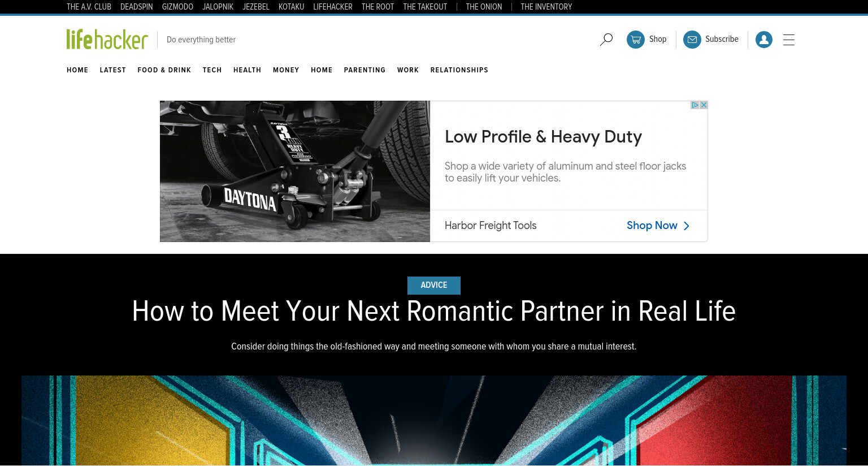
Task: Click the ADVICE category tag
Action: pos(434,286)
